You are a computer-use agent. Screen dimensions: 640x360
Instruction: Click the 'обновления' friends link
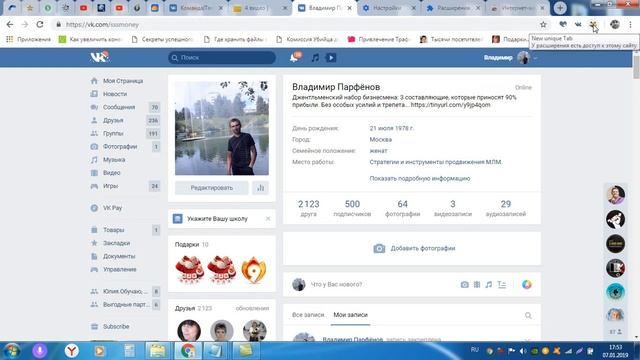[x=252, y=308]
